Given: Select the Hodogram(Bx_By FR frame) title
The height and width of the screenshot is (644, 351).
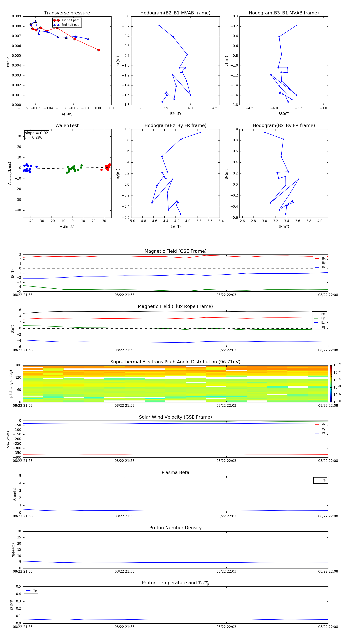Looking at the screenshot, I should (284, 125).
